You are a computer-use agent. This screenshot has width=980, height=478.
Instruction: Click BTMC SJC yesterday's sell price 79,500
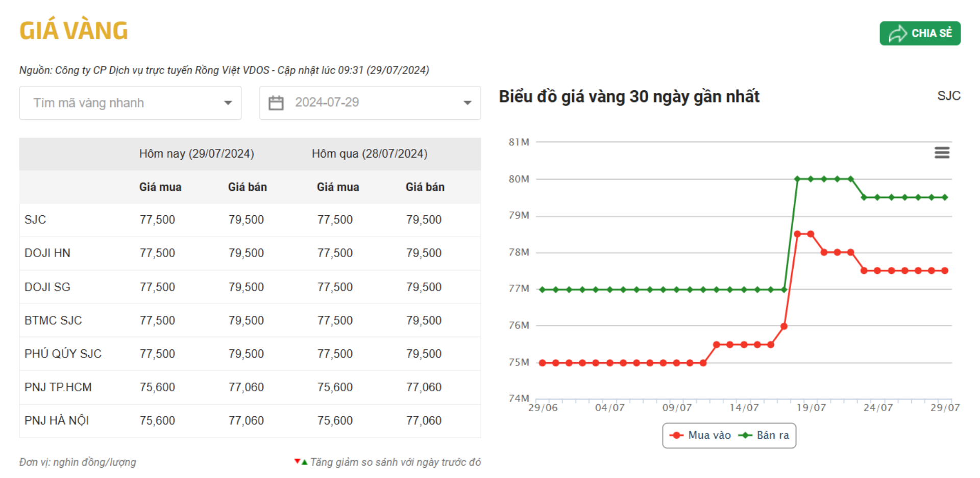coord(424,320)
